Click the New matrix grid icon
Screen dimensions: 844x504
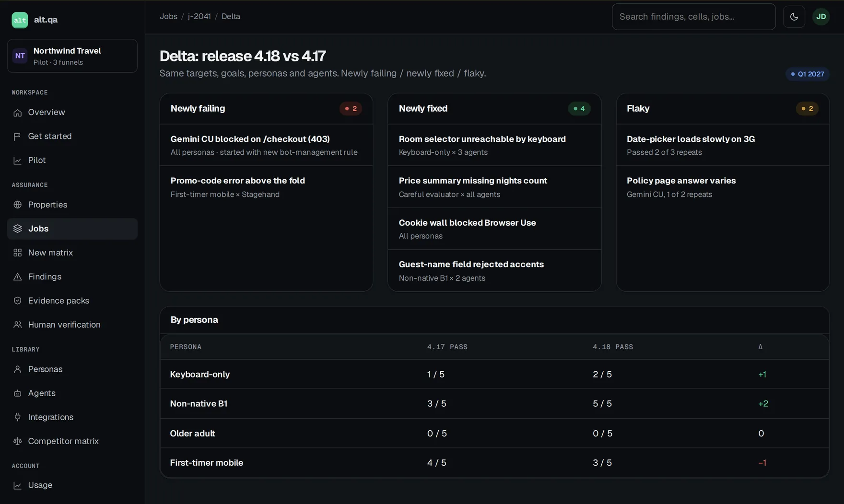pos(18,252)
